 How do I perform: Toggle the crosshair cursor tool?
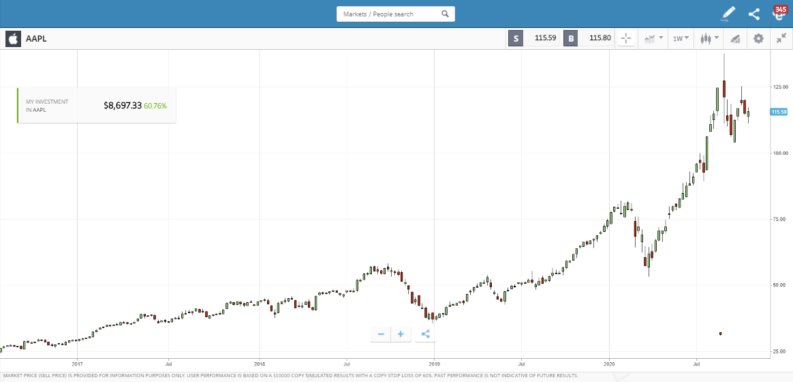626,39
